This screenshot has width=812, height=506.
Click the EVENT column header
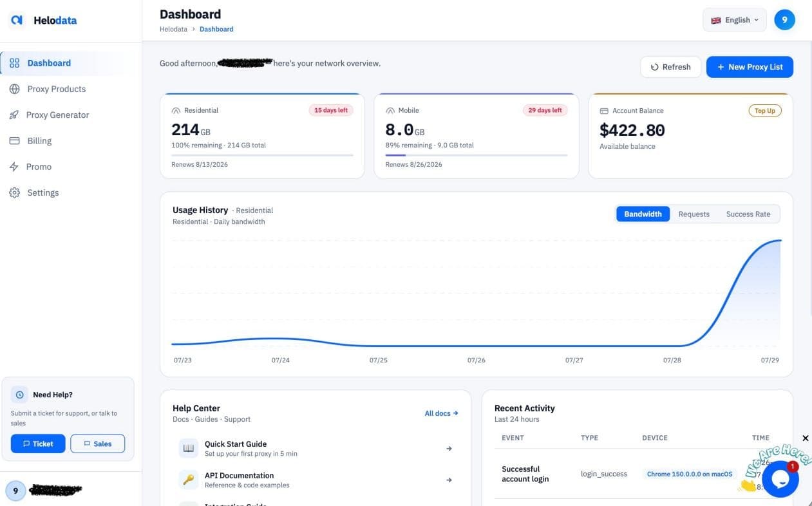(513, 438)
